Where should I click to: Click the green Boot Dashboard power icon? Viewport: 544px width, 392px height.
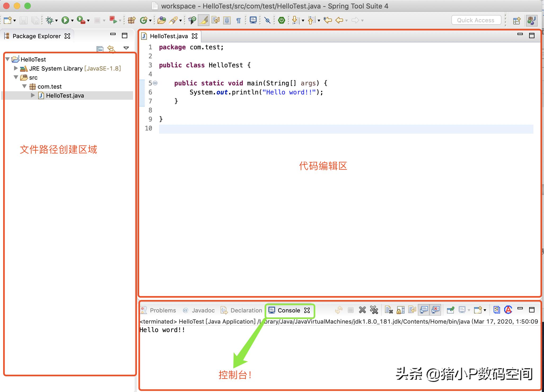(x=282, y=20)
